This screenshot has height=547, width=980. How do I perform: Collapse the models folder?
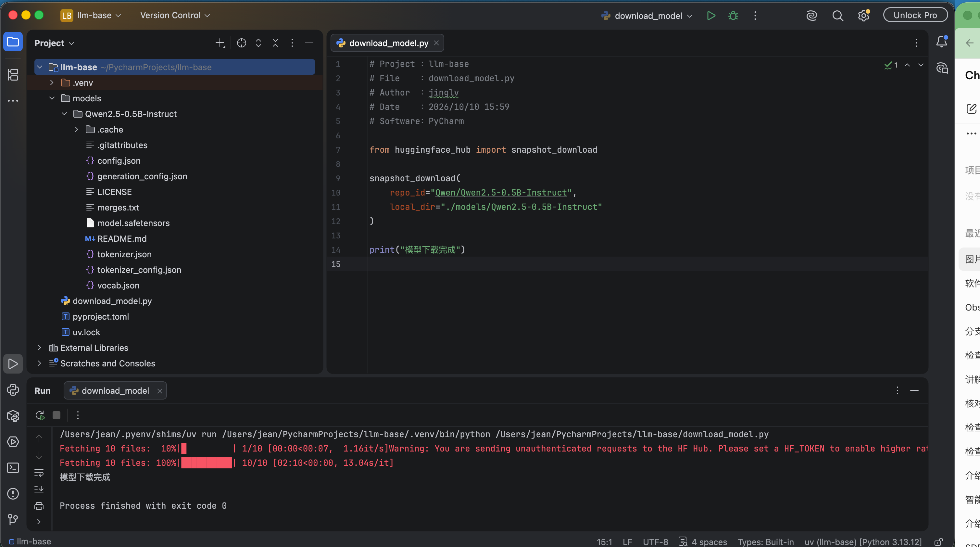point(52,98)
